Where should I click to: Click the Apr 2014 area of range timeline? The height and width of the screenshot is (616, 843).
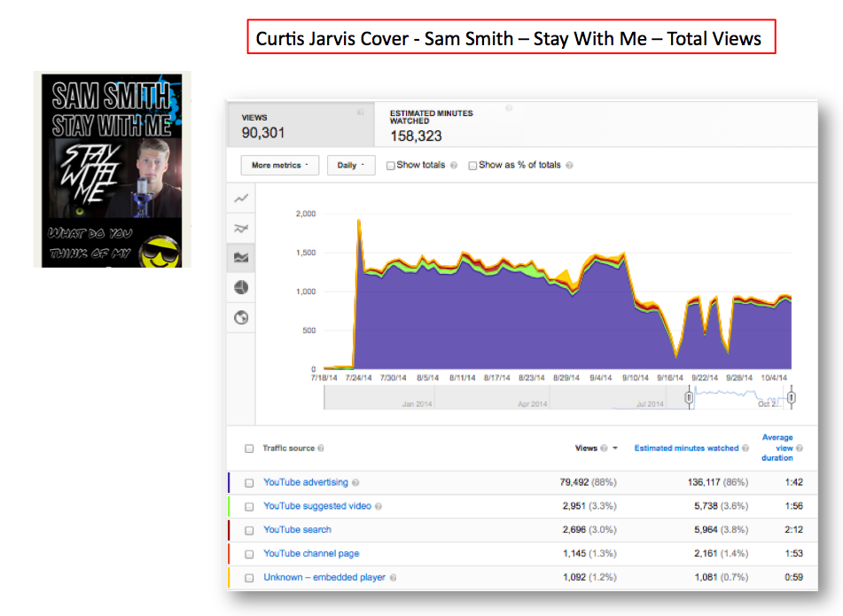coord(532,403)
